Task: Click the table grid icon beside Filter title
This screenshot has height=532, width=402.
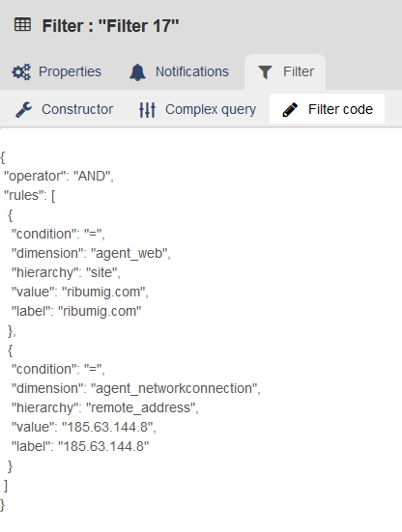Action: [x=22, y=25]
